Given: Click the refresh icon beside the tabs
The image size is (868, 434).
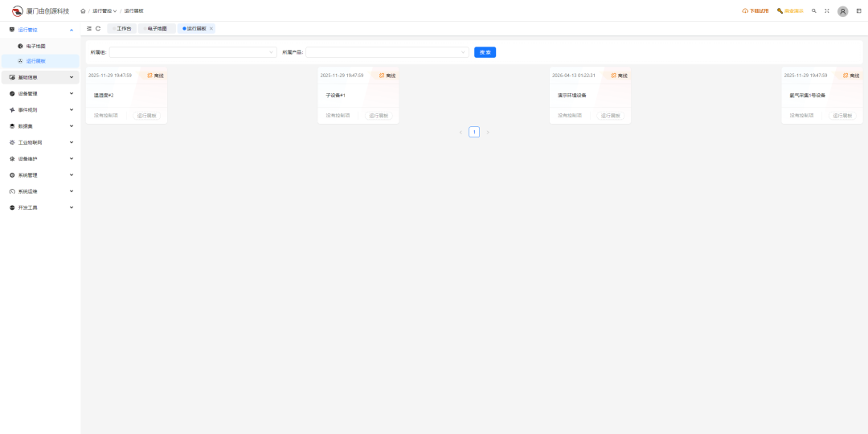Looking at the screenshot, I should tap(98, 28).
